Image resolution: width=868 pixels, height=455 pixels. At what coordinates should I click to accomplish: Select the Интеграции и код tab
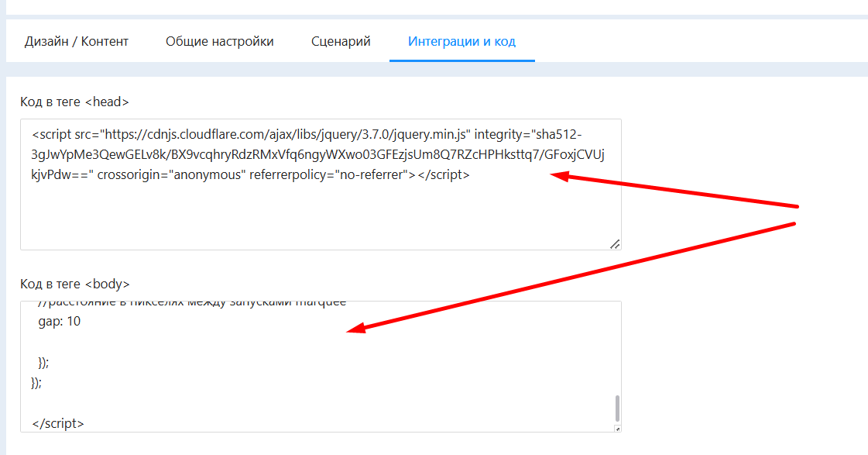[461, 42]
